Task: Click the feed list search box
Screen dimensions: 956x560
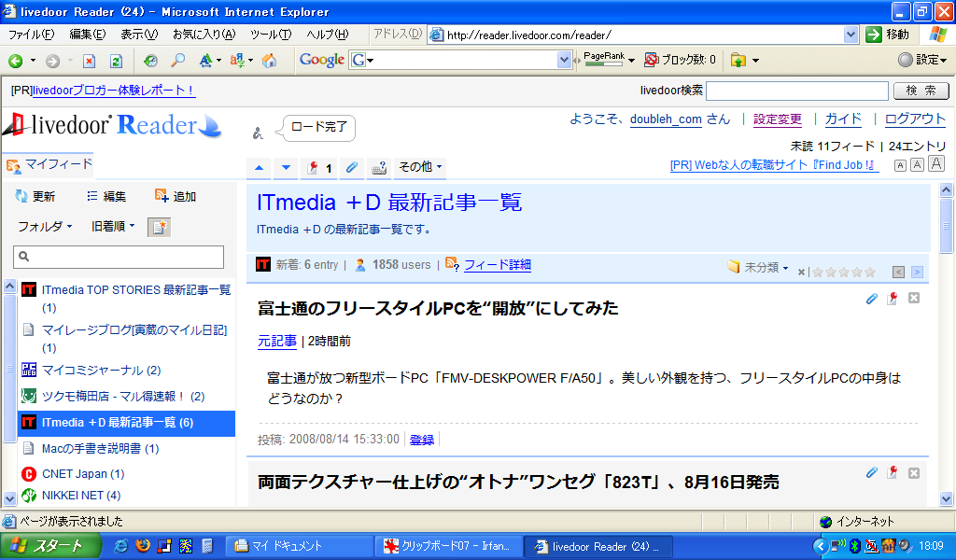Action: (119, 257)
